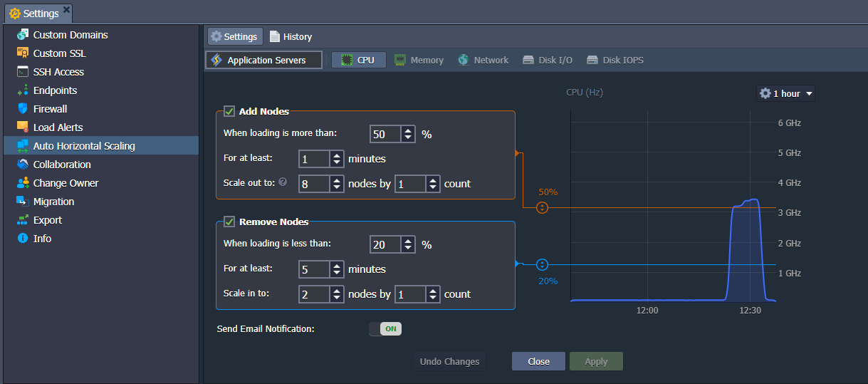
Task: Click the SSH Access terminal icon
Action: 23,72
